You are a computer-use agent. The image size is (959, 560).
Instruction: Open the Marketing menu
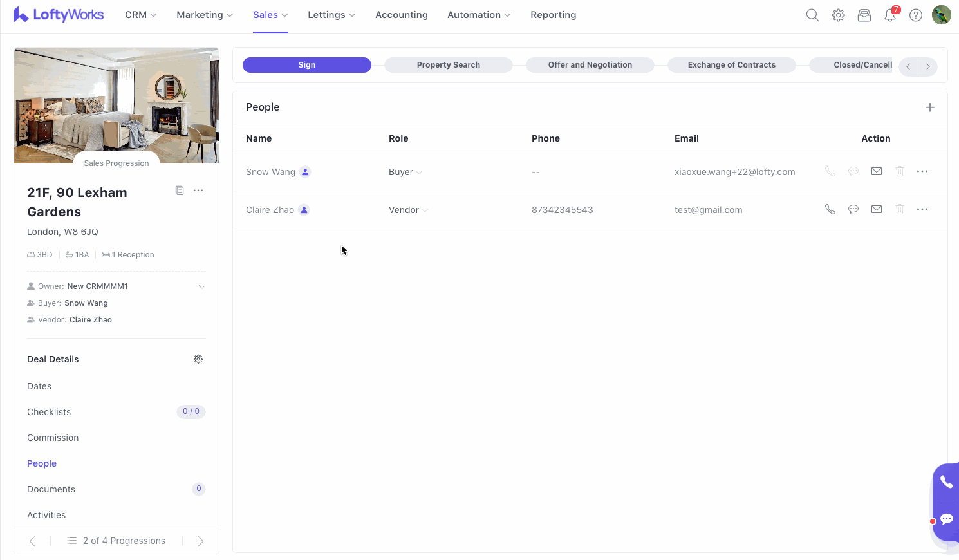[x=205, y=15]
